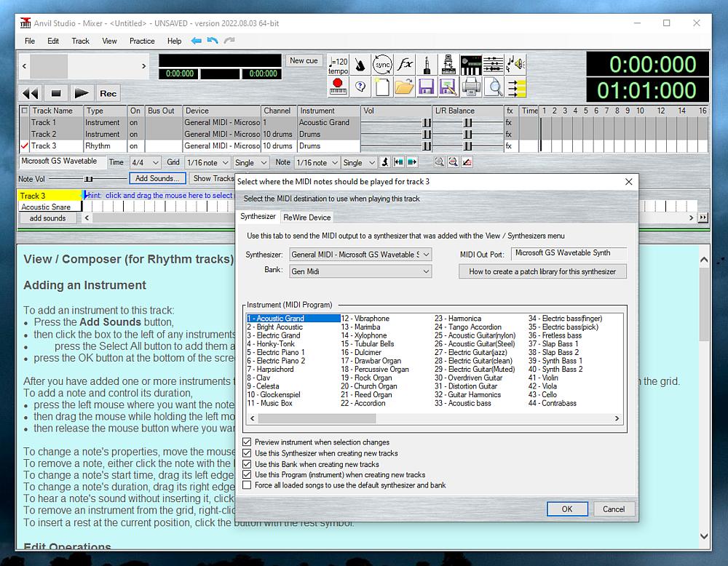728x566 pixels.
Task: Toggle the Track 3 red checkmark selector
Action: [x=25, y=146]
